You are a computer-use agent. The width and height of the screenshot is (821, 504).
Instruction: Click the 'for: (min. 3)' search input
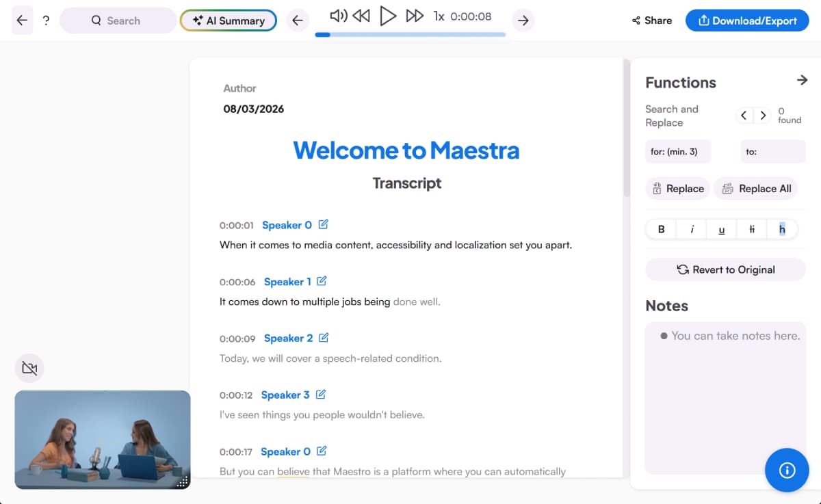pyautogui.click(x=678, y=151)
